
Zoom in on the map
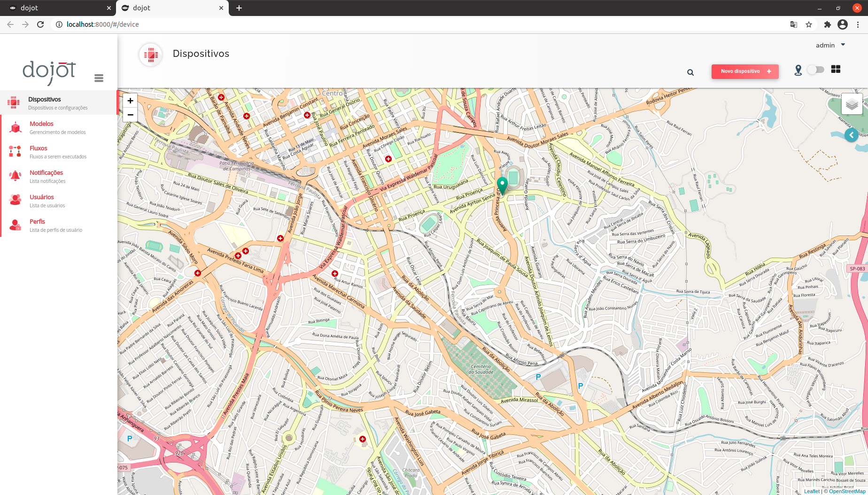coord(130,101)
